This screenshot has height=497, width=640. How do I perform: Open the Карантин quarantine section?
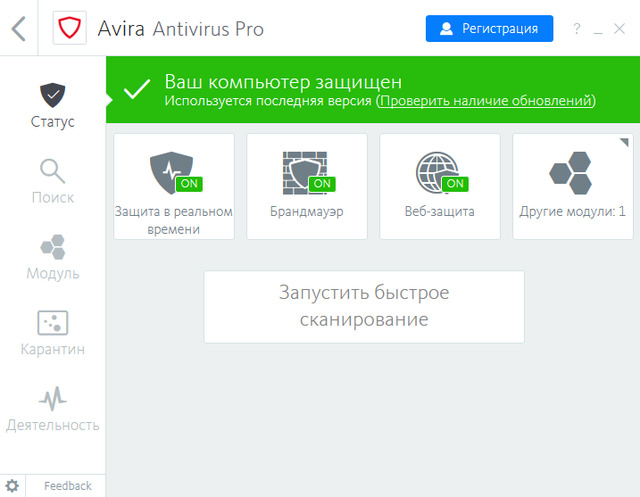(x=53, y=333)
